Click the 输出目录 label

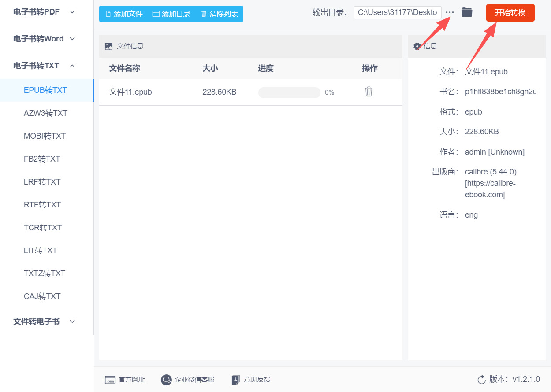point(330,12)
